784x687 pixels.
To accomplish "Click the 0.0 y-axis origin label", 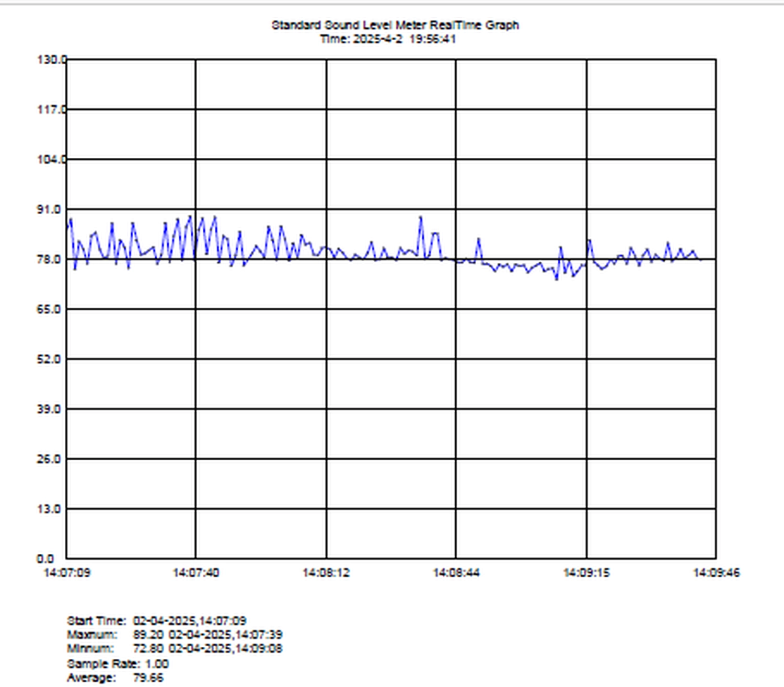I will [45, 559].
